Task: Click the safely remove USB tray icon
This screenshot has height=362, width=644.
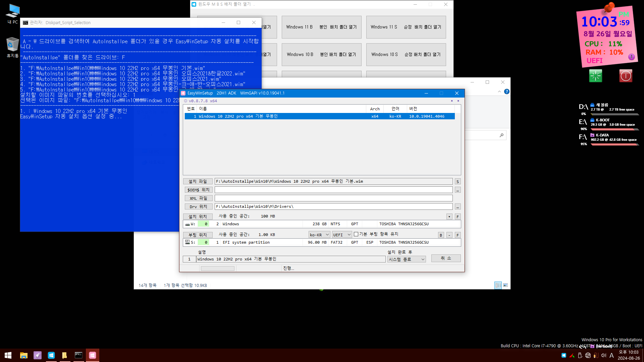Action: (580, 355)
